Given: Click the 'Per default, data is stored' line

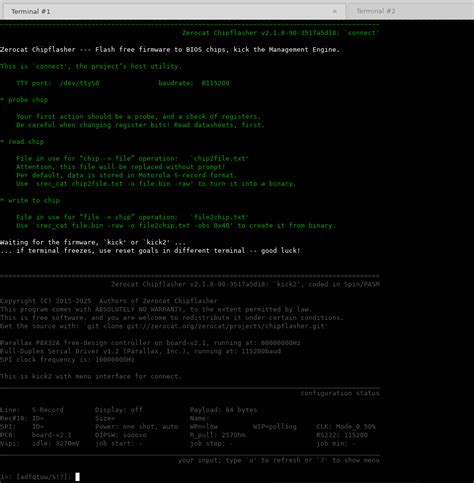Looking at the screenshot, I should pyautogui.click(x=126, y=175).
